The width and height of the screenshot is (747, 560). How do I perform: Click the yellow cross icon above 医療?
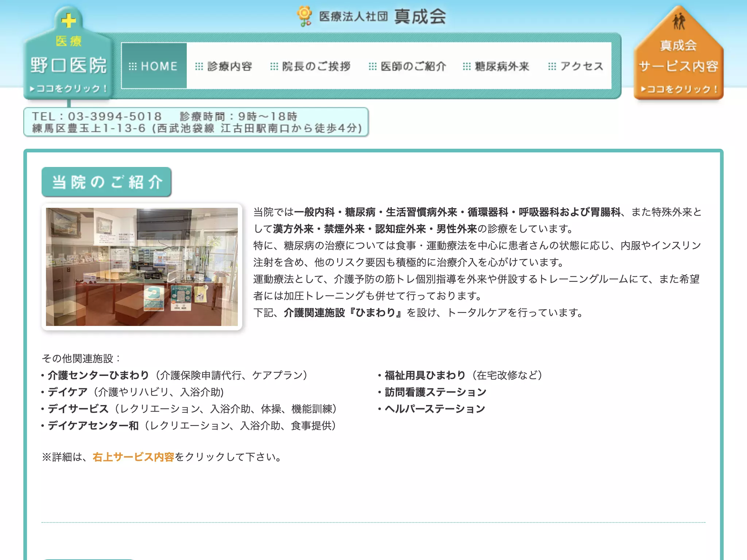pos(69,20)
